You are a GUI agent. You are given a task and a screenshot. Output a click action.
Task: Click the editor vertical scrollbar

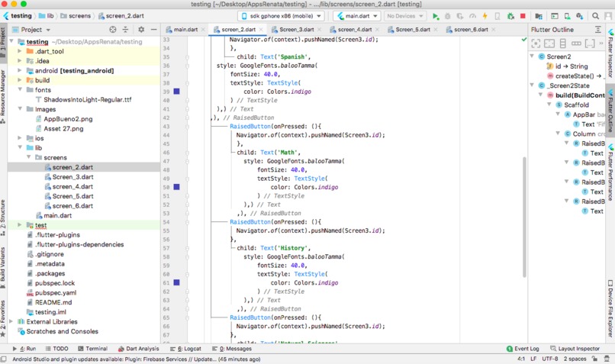524,217
